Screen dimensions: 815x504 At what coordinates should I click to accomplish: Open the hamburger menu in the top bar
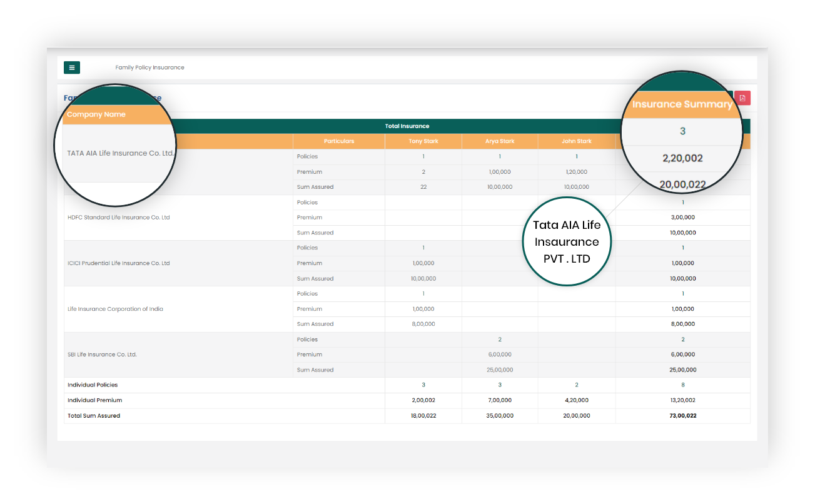71,68
